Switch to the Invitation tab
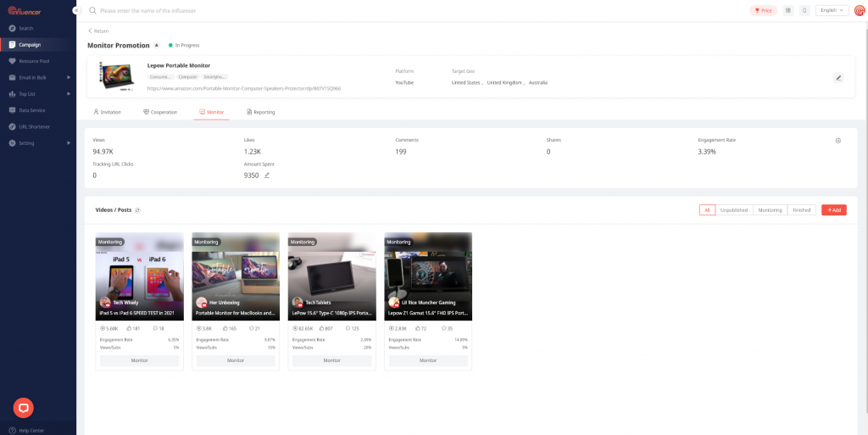This screenshot has width=868, height=435. click(x=108, y=112)
